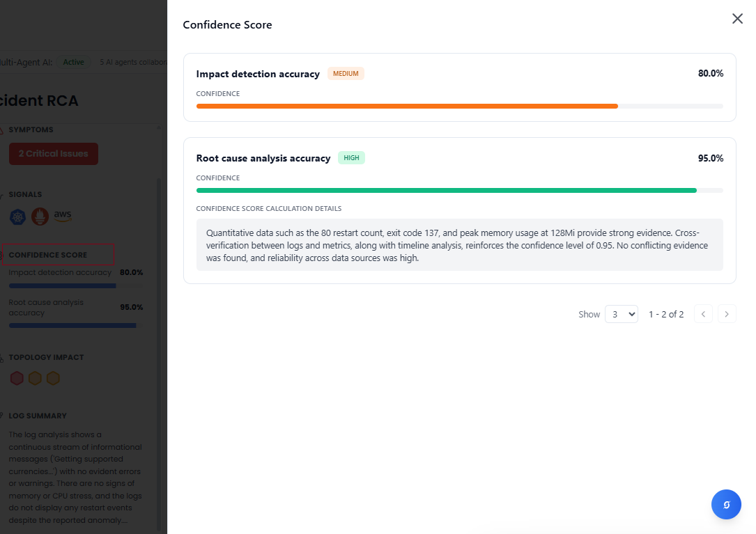Click the green Root cause progress bar
The height and width of the screenshot is (534, 756).
point(446,190)
